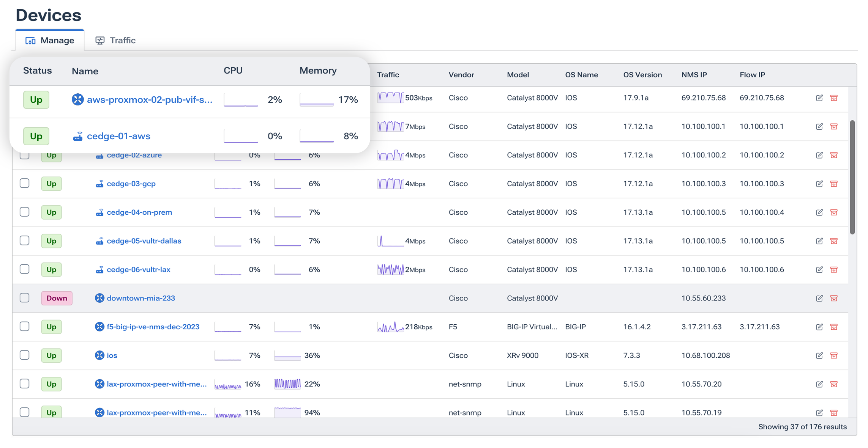This screenshot has width=868, height=448.
Task: Select checkbox for cedge-03-gcp
Action: click(25, 183)
